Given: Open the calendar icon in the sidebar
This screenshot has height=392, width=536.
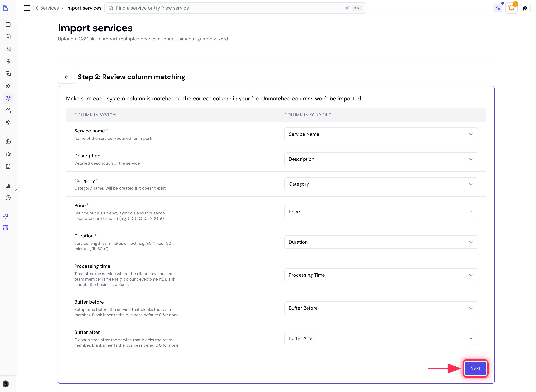Looking at the screenshot, I should [x=8, y=24].
